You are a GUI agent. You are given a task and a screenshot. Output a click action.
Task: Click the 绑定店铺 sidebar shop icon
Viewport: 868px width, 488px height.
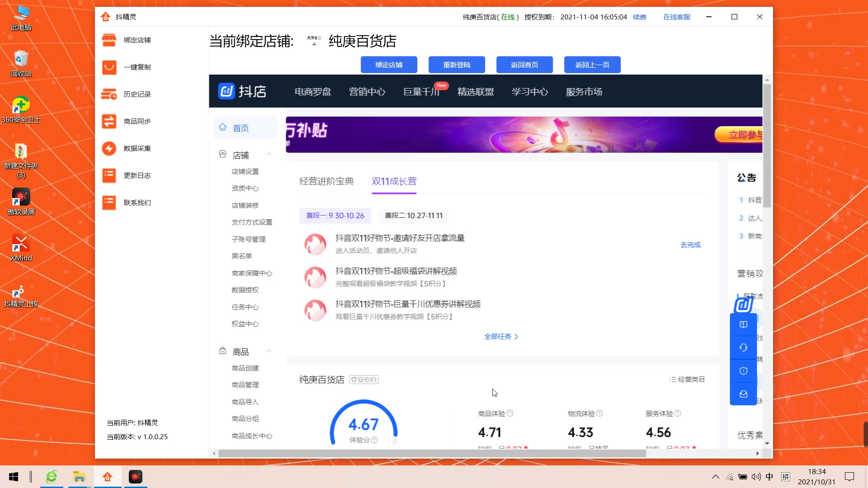[109, 40]
